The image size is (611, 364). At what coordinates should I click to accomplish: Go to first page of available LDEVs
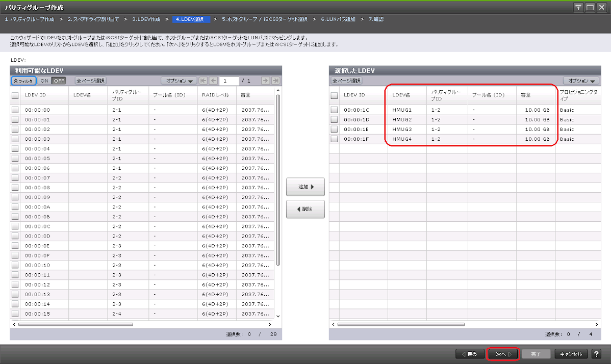click(203, 81)
